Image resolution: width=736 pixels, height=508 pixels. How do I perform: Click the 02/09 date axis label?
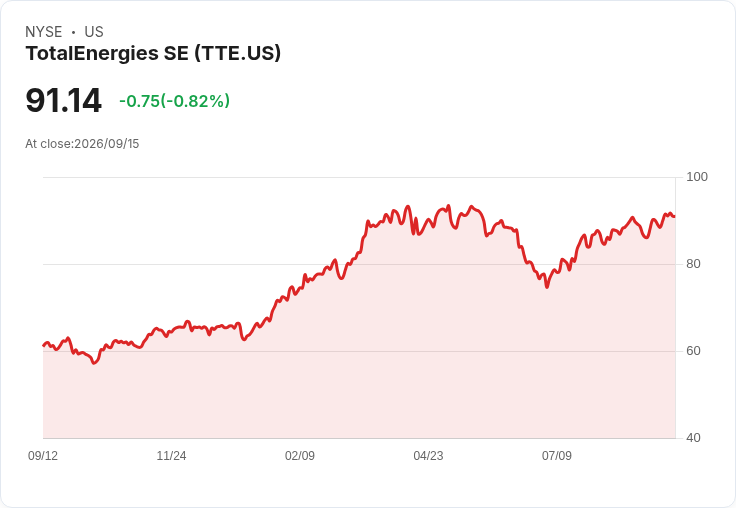300,455
